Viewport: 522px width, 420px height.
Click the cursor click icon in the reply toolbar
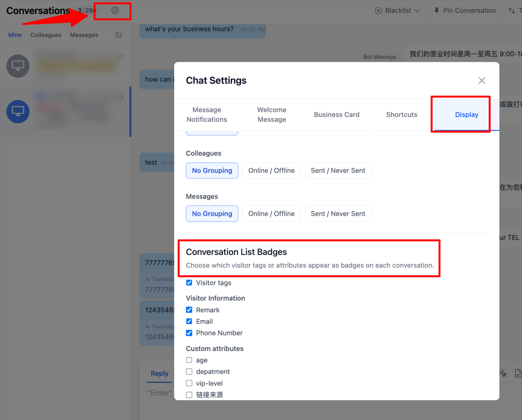tap(503, 373)
